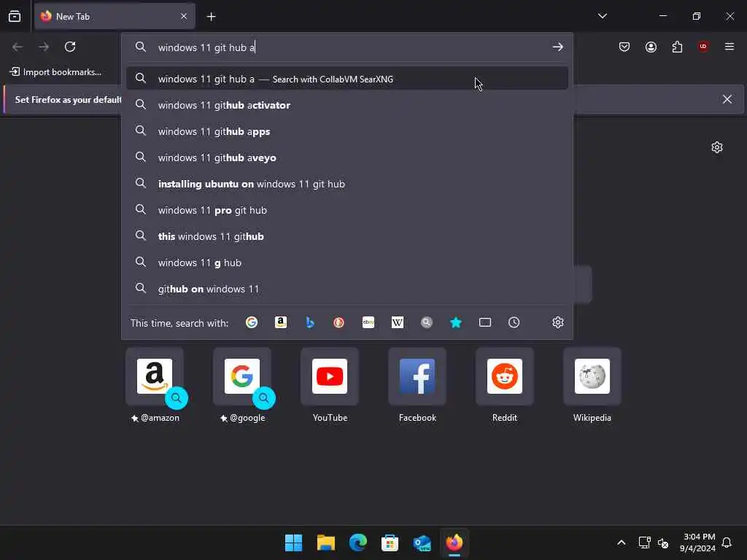Search history using the clock icon

514,322
